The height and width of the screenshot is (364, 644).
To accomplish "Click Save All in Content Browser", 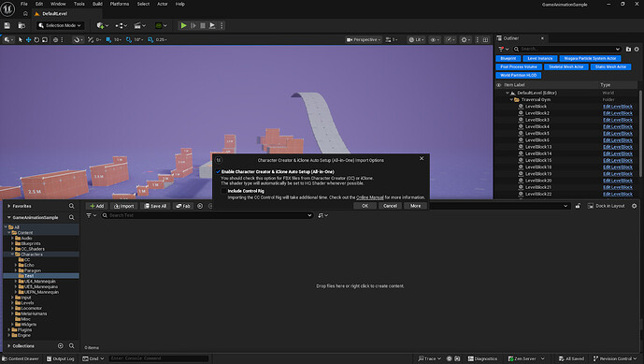I will [155, 206].
